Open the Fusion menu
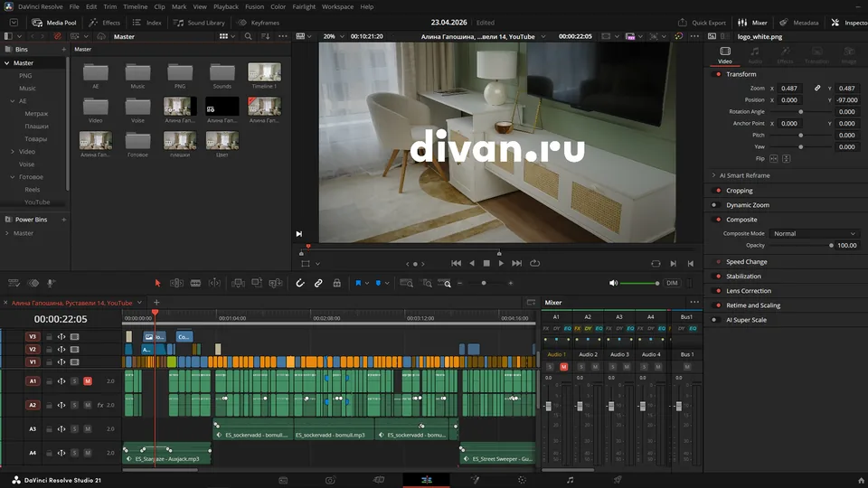 [255, 6]
